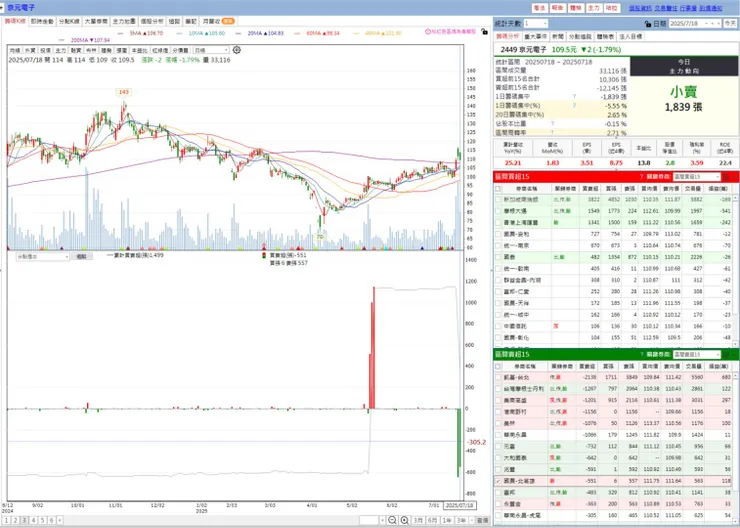Click the 200MA legend line color
This screenshot has height=528, width=740.
[x=62, y=40]
